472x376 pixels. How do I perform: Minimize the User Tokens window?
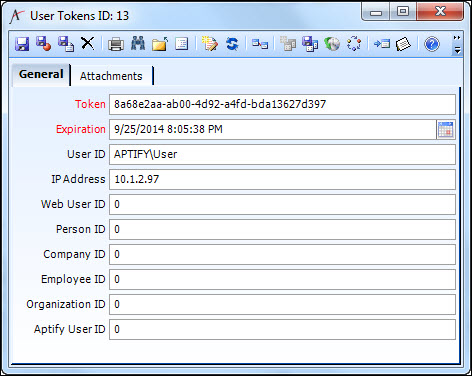(x=376, y=13)
